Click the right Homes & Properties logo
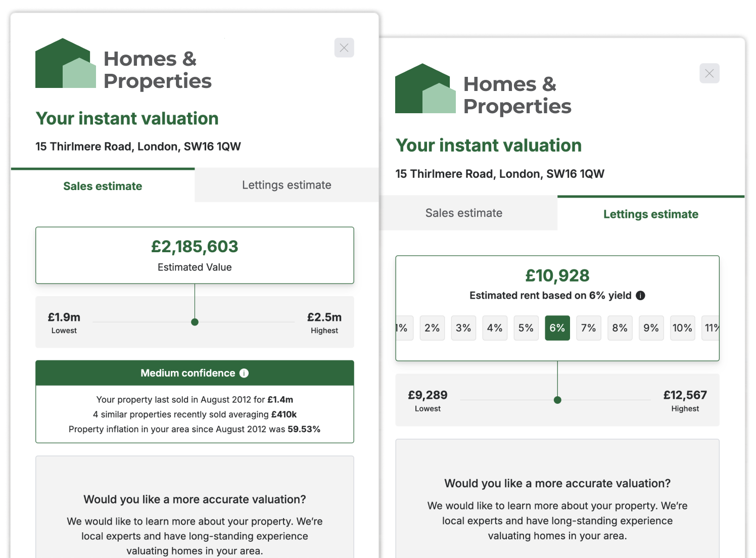Viewport: 756px width, 558px height. (x=484, y=89)
